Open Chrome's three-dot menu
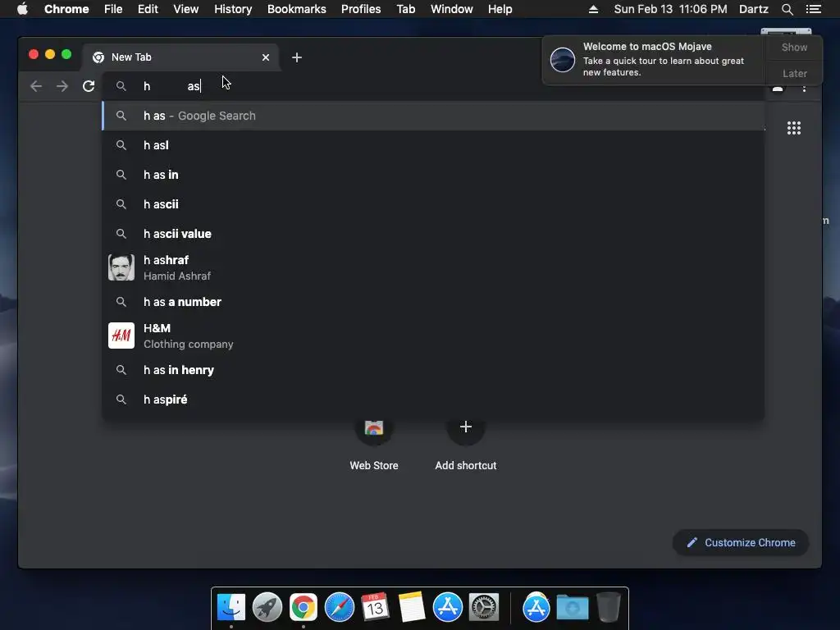The image size is (840, 630). (804, 87)
